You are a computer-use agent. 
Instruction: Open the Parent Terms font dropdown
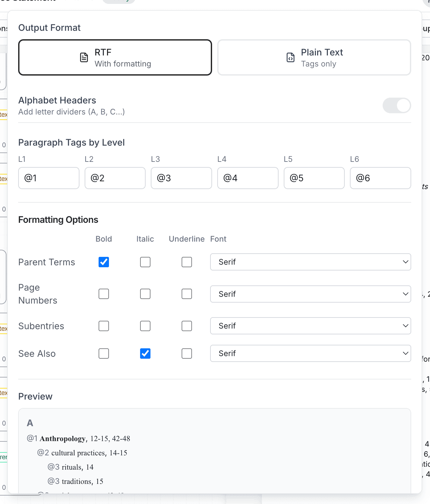[x=310, y=262]
